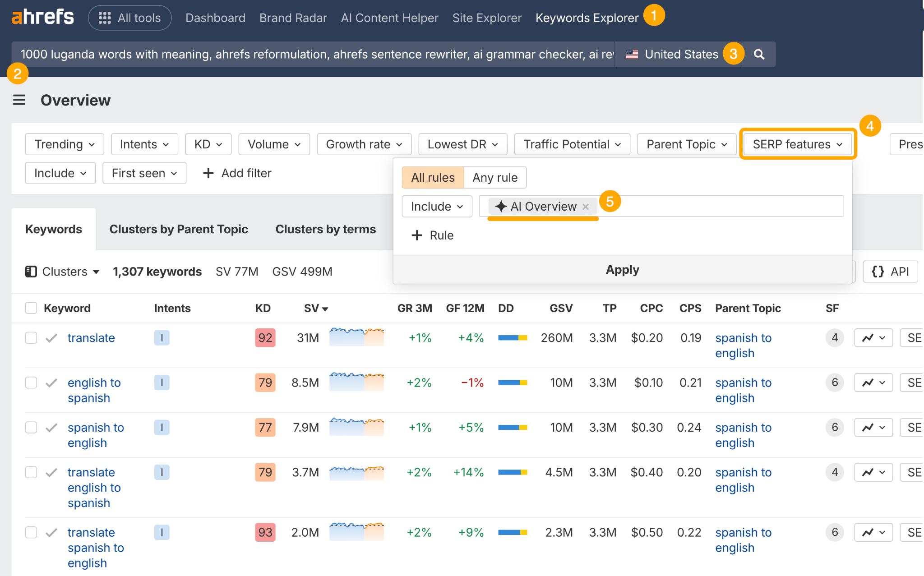Screen dimensions: 924x576
Task: Open the API export with curly braces icon
Action: coord(889,271)
